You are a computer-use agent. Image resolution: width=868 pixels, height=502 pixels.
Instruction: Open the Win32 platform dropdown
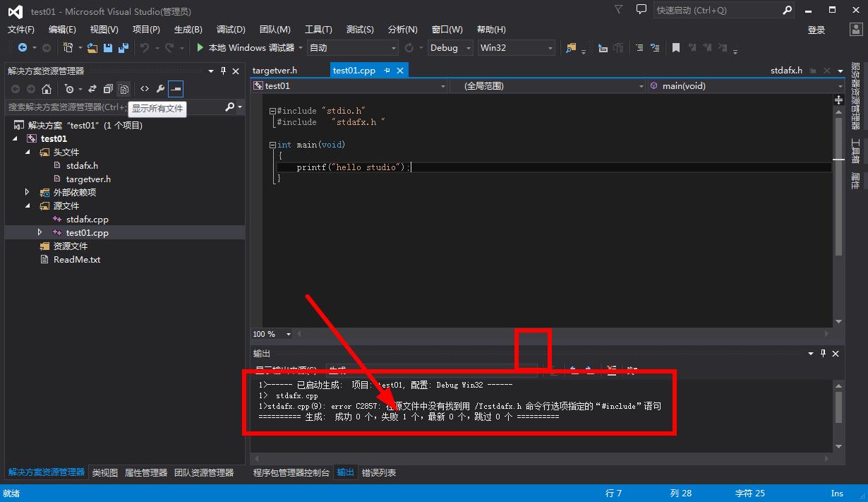pos(516,48)
